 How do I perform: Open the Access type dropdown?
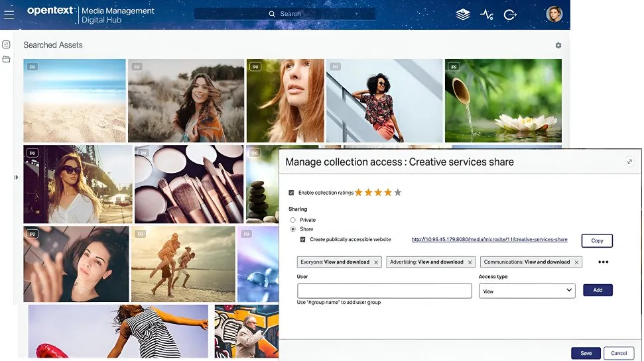[x=527, y=291]
